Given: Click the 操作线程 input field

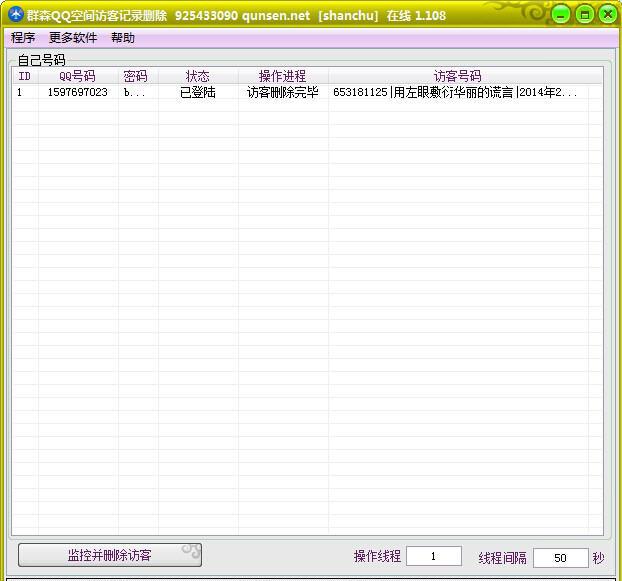Looking at the screenshot, I should [x=434, y=556].
